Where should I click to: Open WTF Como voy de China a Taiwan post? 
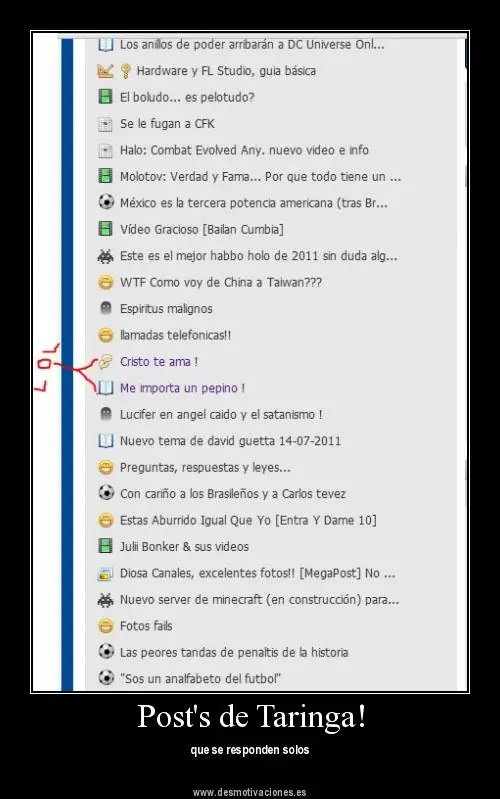[x=221, y=282]
